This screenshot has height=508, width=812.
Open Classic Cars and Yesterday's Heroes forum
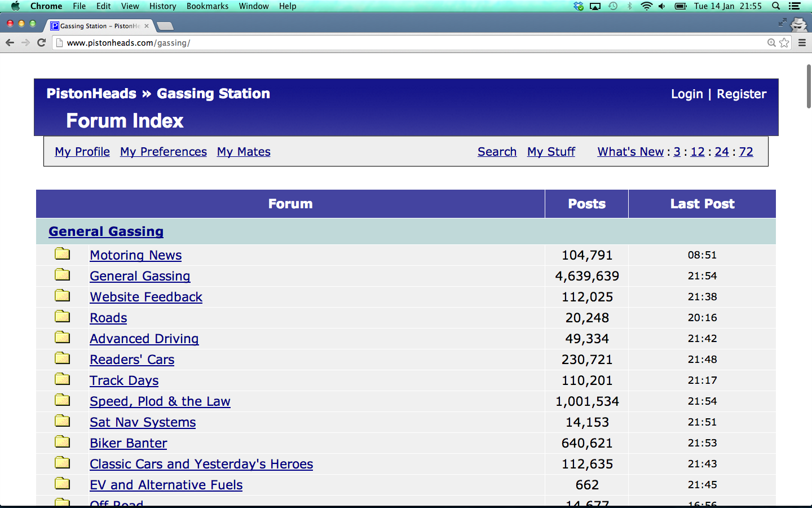click(x=201, y=464)
